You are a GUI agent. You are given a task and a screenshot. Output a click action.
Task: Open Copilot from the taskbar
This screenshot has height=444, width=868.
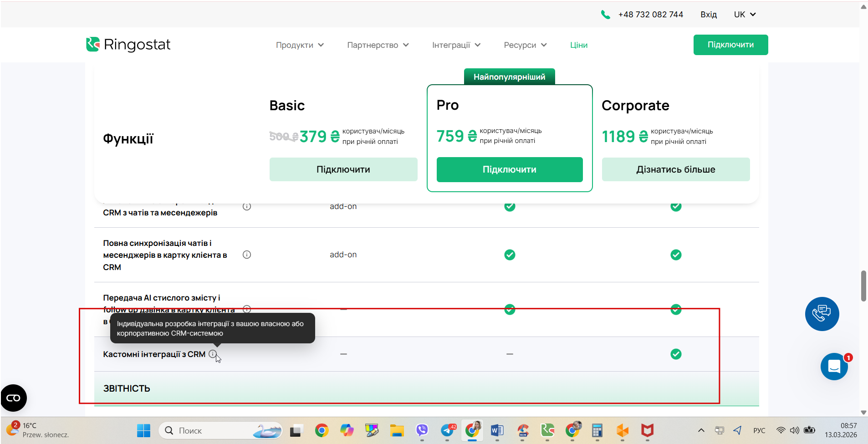tap(347, 430)
